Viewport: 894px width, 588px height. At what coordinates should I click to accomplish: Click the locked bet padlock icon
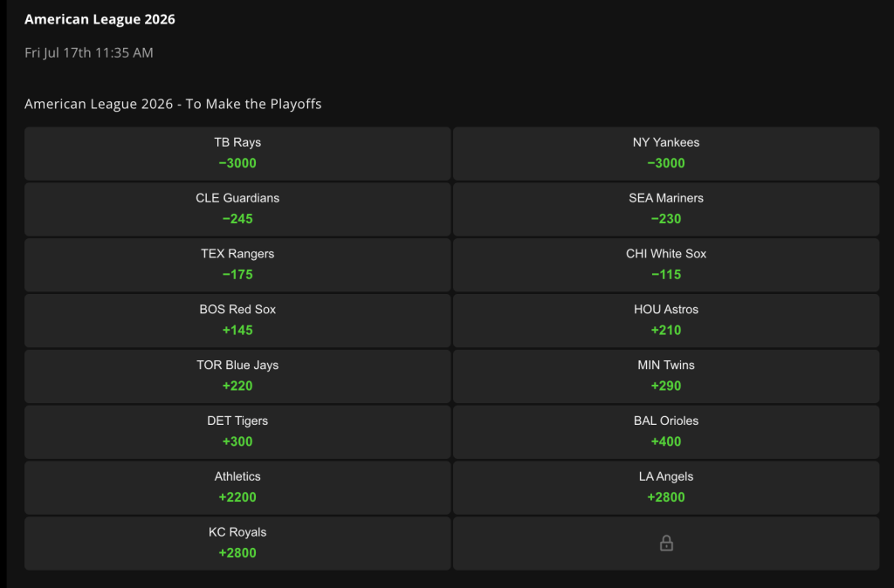pos(666,544)
